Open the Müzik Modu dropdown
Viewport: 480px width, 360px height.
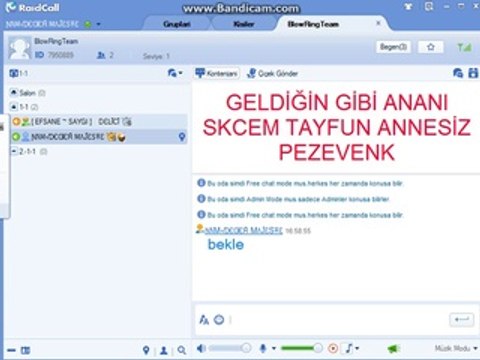pos(456,348)
